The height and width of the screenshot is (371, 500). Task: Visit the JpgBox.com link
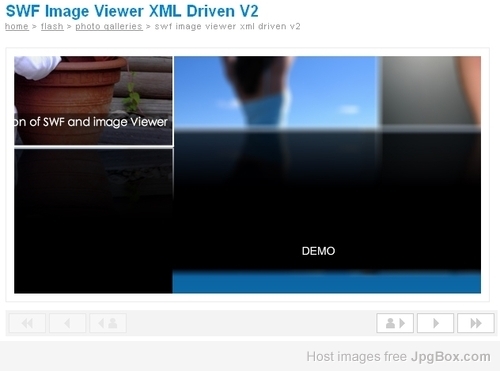[450, 357]
